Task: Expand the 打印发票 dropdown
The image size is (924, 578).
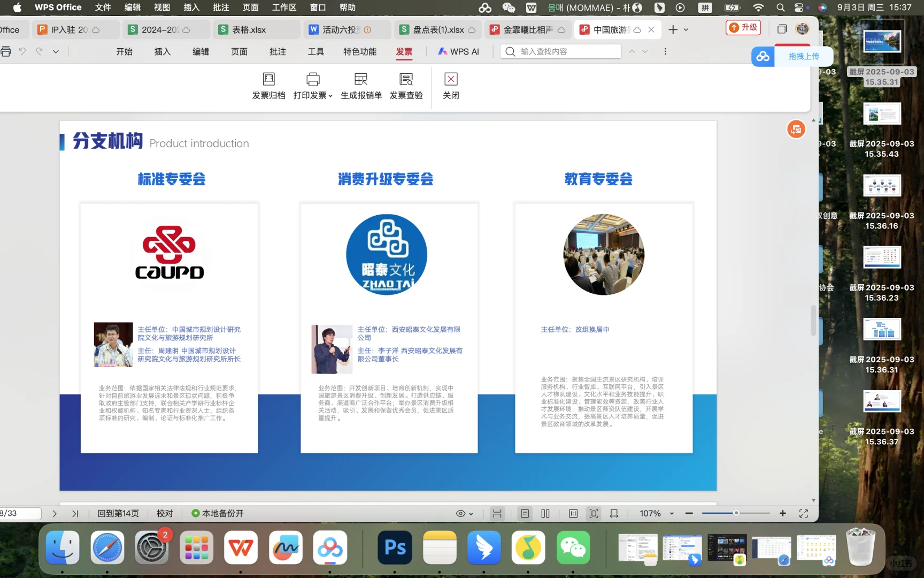Action: (332, 95)
